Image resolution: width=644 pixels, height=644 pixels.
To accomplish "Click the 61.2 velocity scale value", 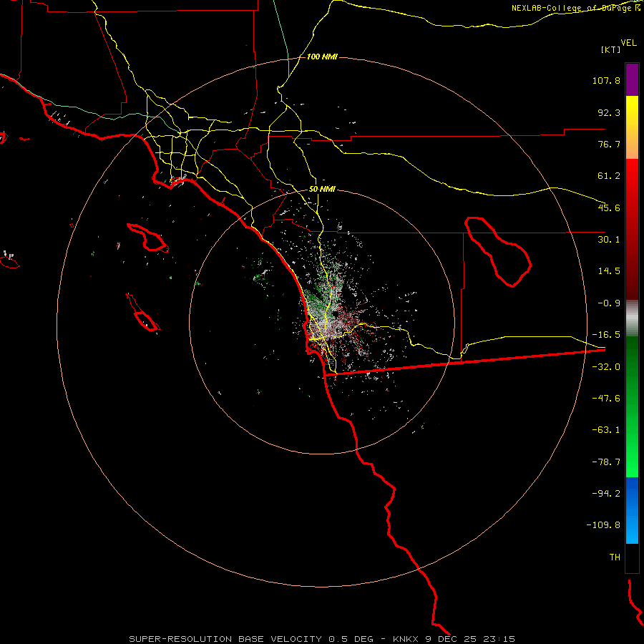I will click(609, 176).
